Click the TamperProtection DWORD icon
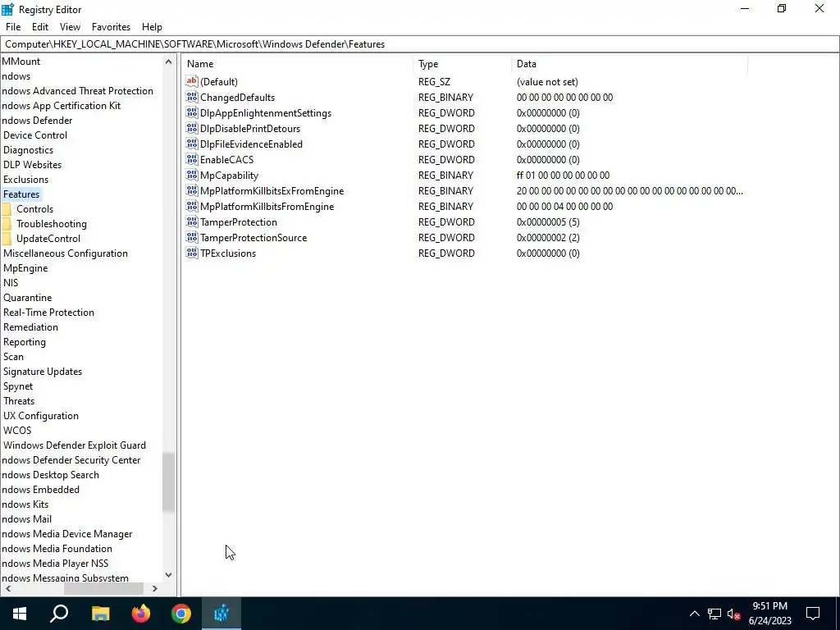 tap(192, 221)
